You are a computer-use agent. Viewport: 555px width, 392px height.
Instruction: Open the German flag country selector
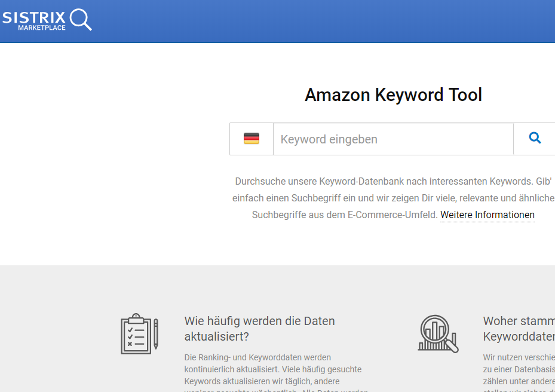coord(252,139)
